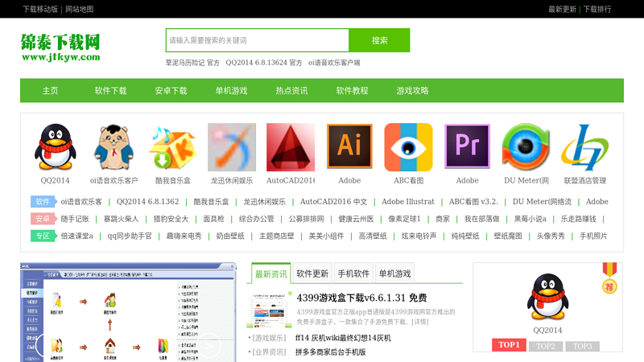Click the 锦泰下载网 site logo
Viewport: 644px width, 362px height.
tap(60, 47)
